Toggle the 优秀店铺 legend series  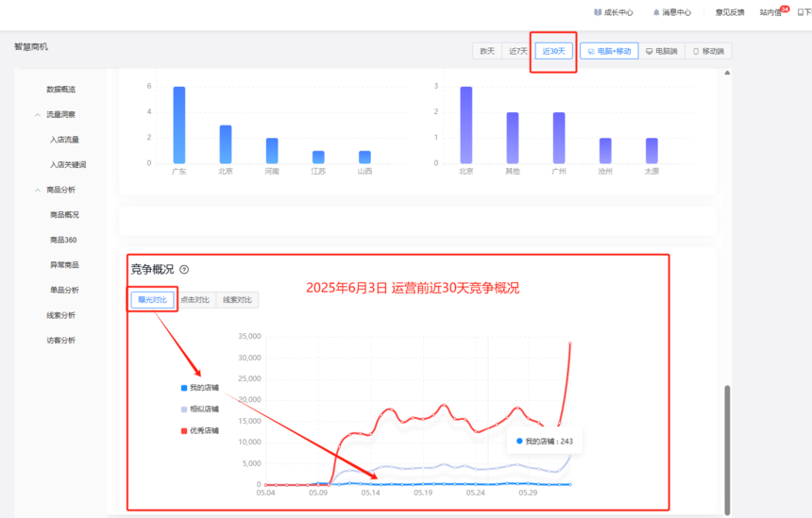pyautogui.click(x=200, y=430)
